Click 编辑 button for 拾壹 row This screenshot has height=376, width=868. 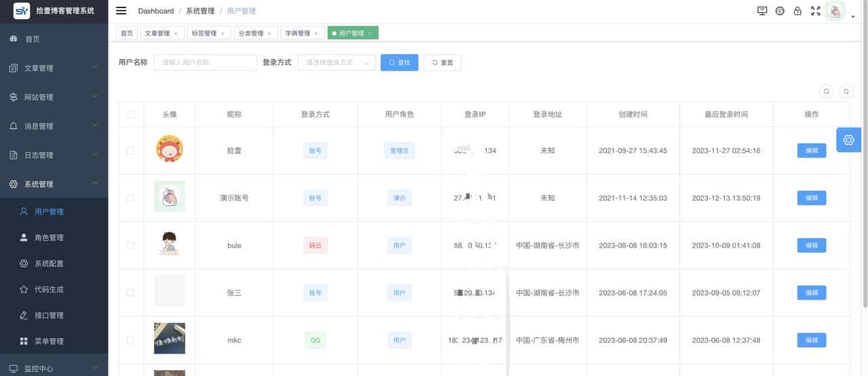812,151
